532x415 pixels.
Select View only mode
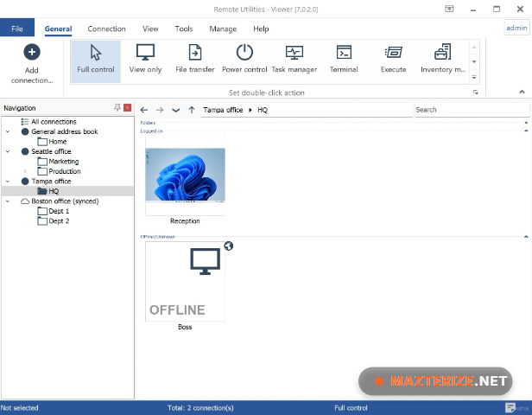tap(145, 61)
